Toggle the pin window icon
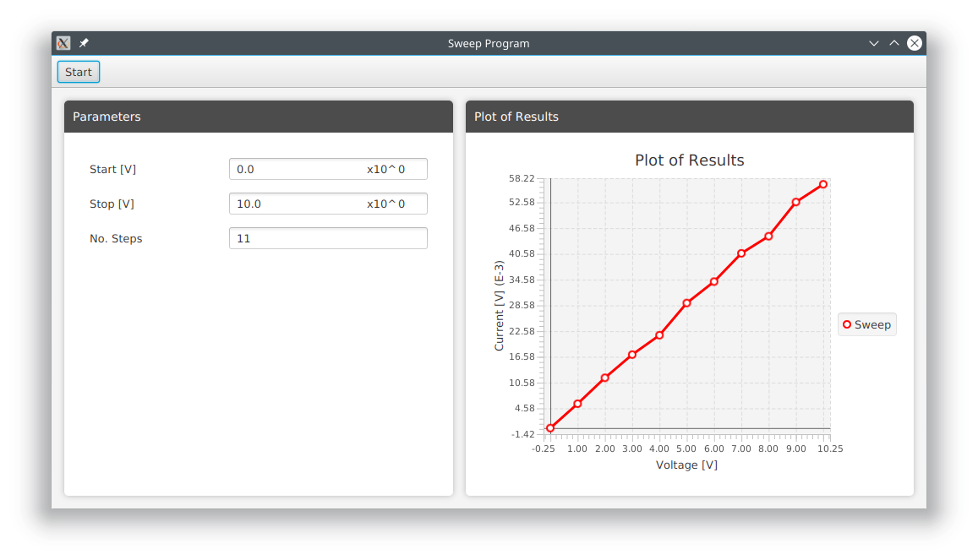The image size is (978, 560). point(84,43)
